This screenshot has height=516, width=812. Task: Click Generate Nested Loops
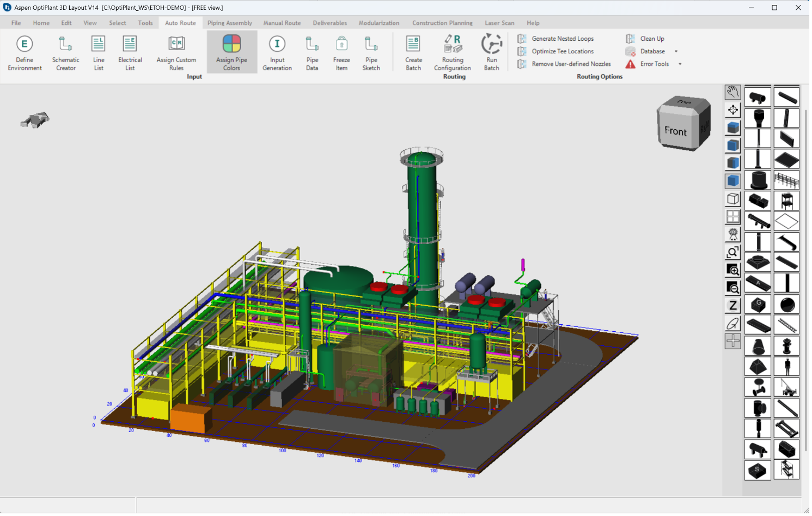point(555,39)
